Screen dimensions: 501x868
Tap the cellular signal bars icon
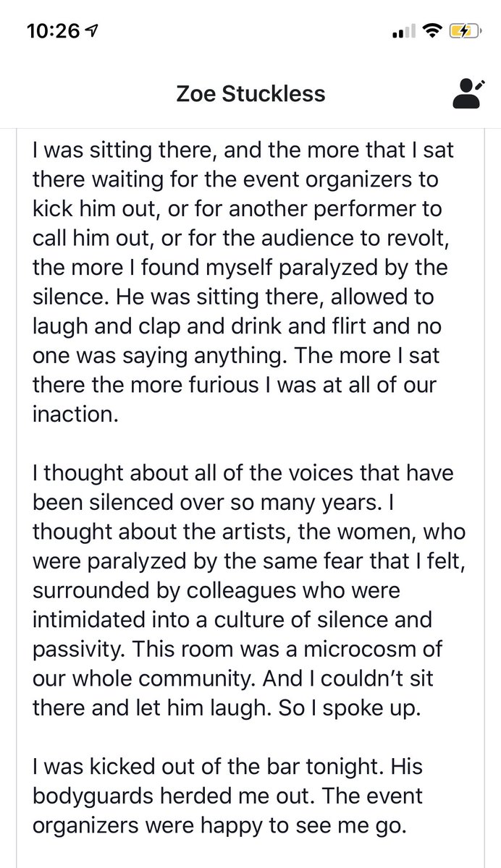pos(404,32)
